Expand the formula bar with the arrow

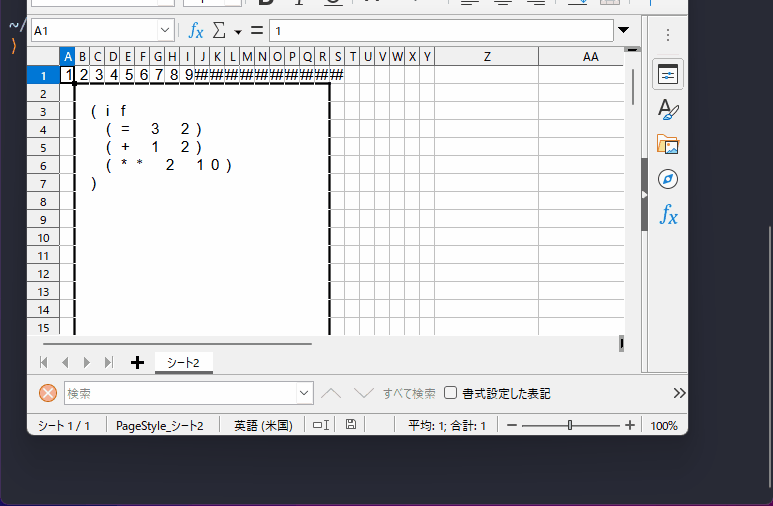click(624, 30)
